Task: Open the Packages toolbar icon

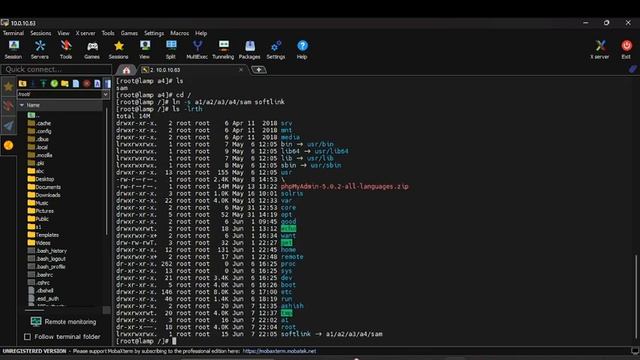Action: [249, 49]
